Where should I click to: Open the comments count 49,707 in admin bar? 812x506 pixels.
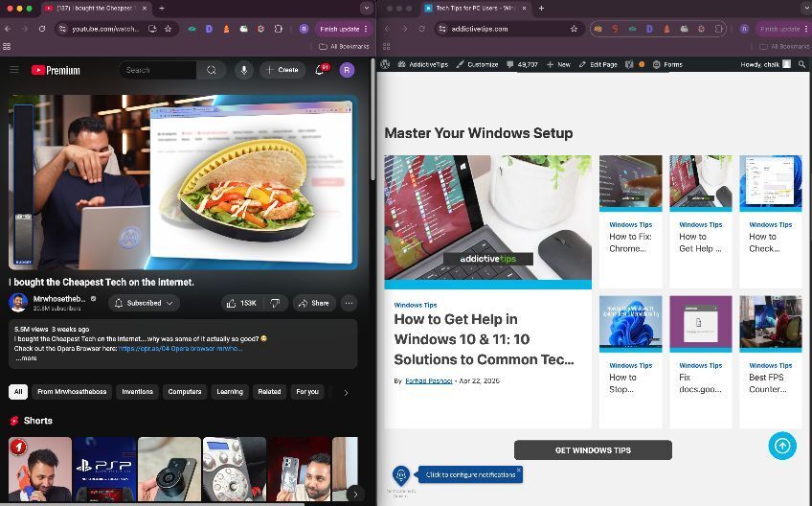[522, 64]
